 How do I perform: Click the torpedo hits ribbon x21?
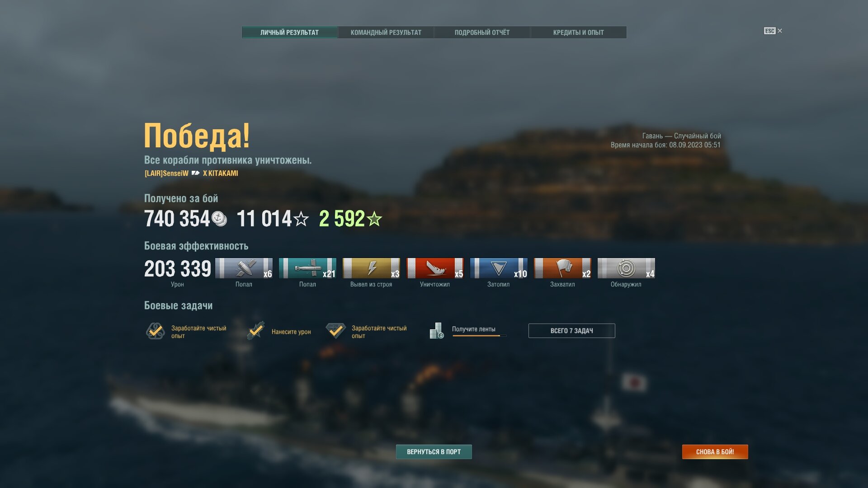tap(307, 268)
